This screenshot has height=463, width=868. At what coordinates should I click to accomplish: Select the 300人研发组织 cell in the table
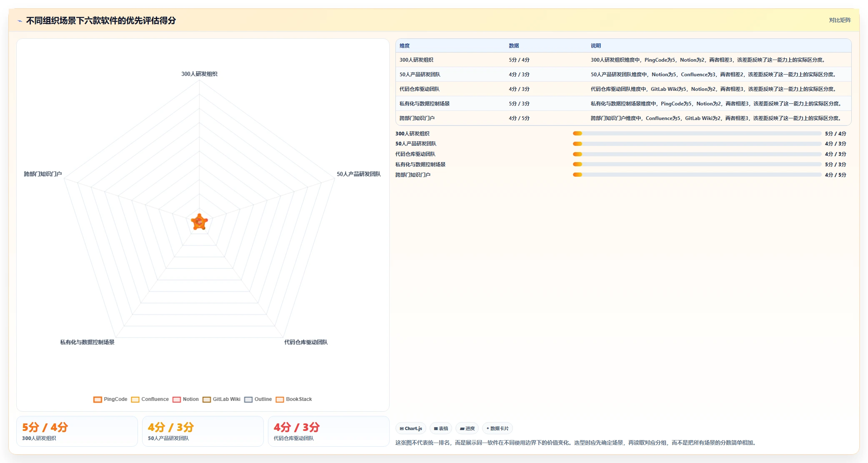pos(416,60)
